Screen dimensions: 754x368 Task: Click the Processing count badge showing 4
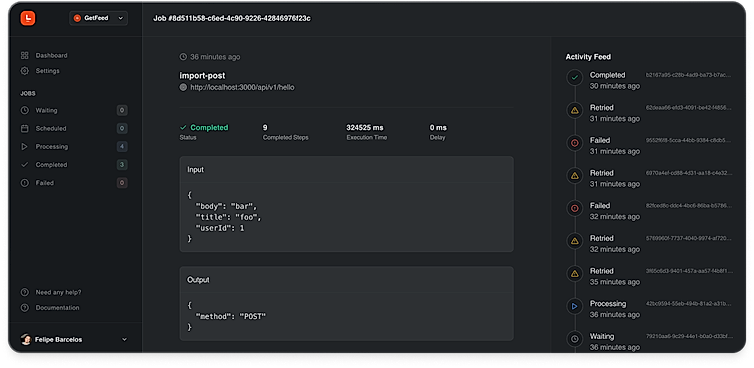[122, 147]
